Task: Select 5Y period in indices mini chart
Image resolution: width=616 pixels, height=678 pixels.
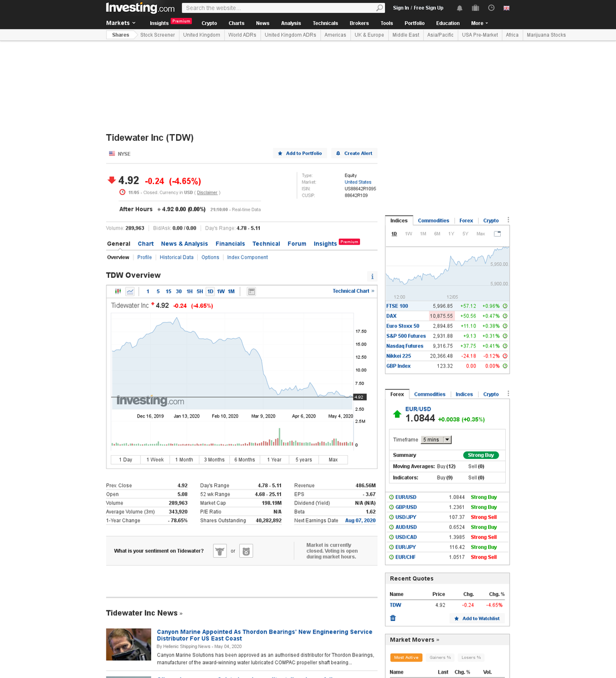Action: [465, 234]
